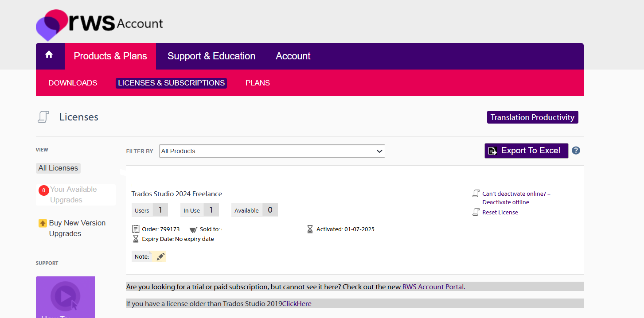Open the Plans submenu
This screenshot has width=644, height=318.
coord(258,83)
